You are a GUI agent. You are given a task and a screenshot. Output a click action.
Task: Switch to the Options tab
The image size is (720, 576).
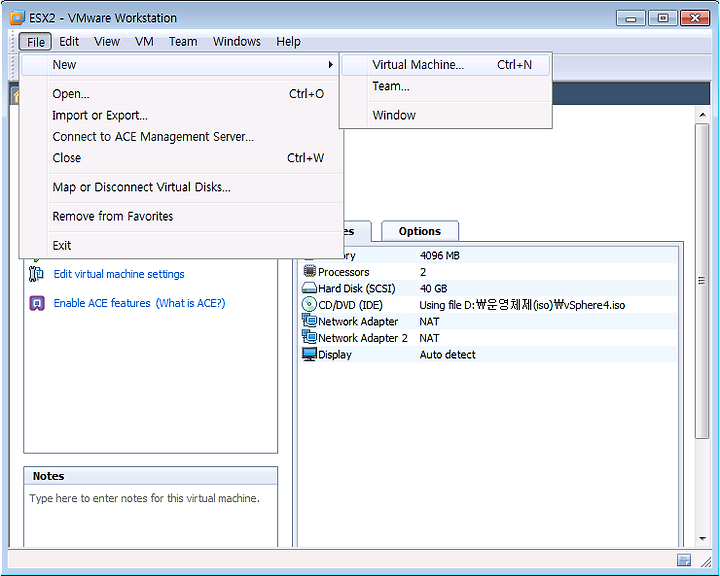[420, 231]
